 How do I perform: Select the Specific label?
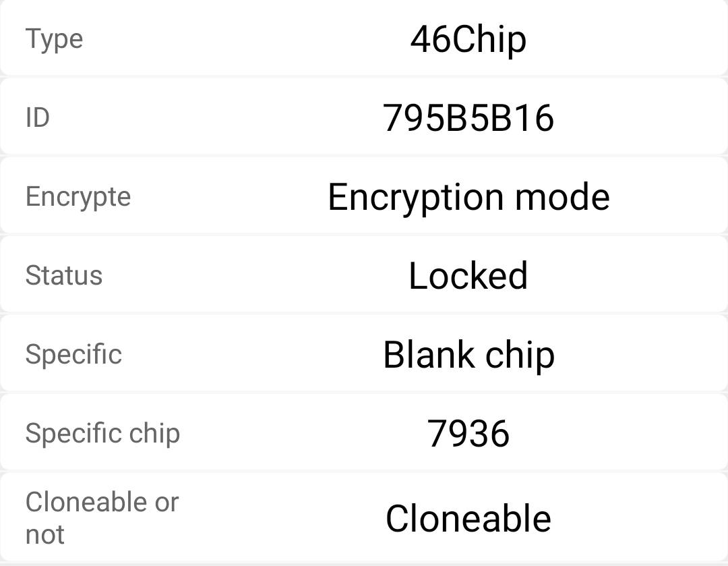click(73, 355)
